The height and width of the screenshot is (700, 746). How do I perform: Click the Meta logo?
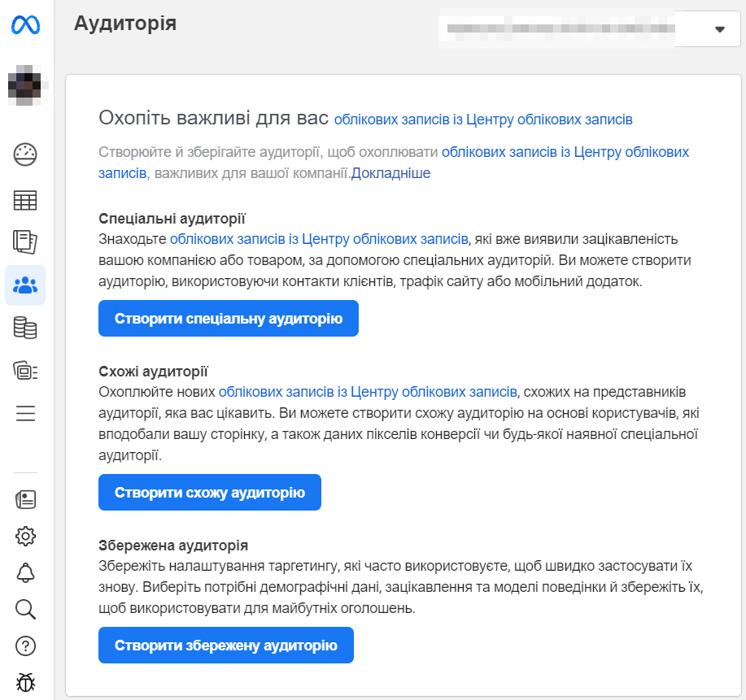tap(25, 25)
